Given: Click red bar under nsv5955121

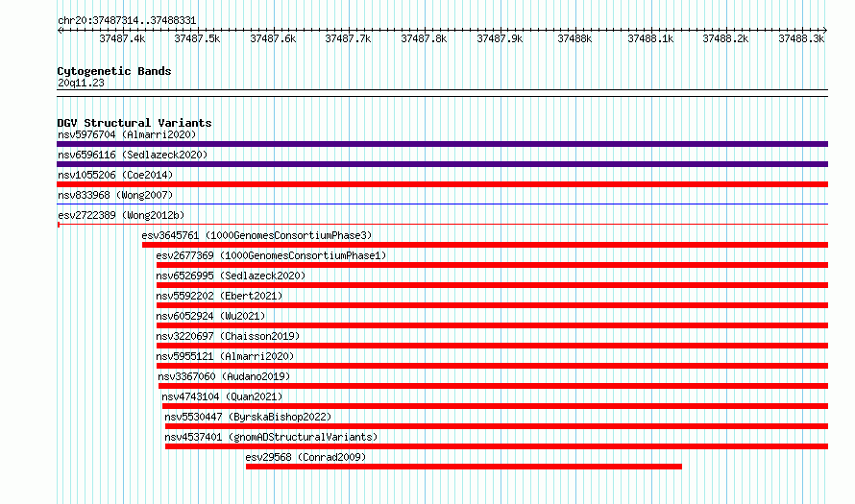Looking at the screenshot, I should [493, 366].
